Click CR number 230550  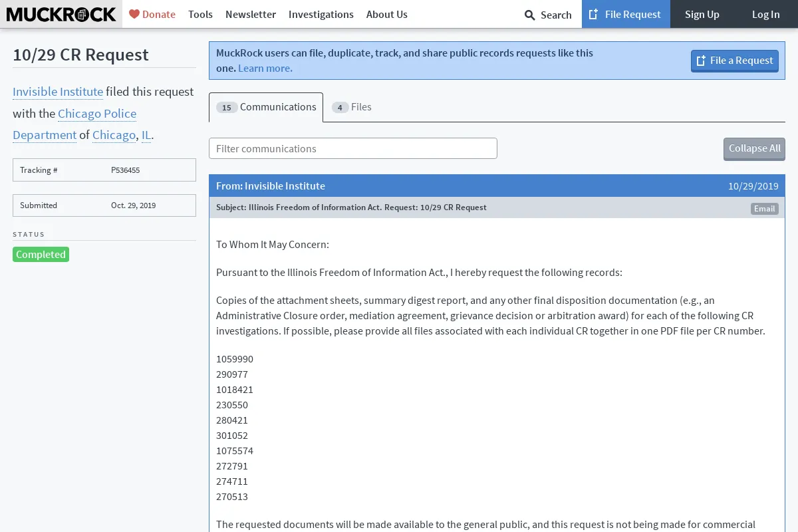[232, 405]
